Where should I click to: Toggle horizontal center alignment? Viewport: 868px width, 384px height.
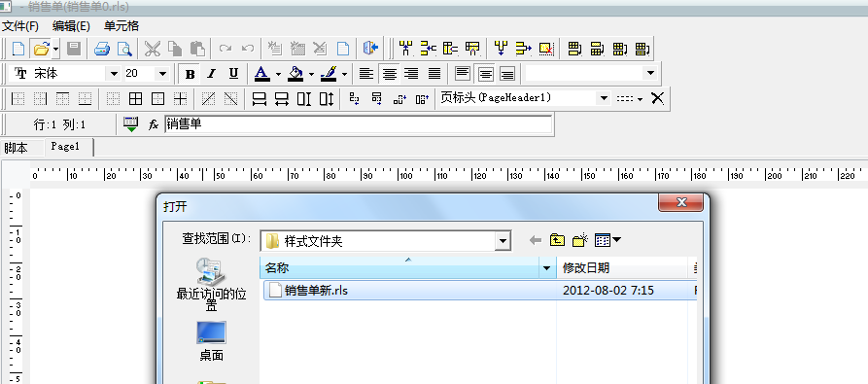[x=389, y=73]
